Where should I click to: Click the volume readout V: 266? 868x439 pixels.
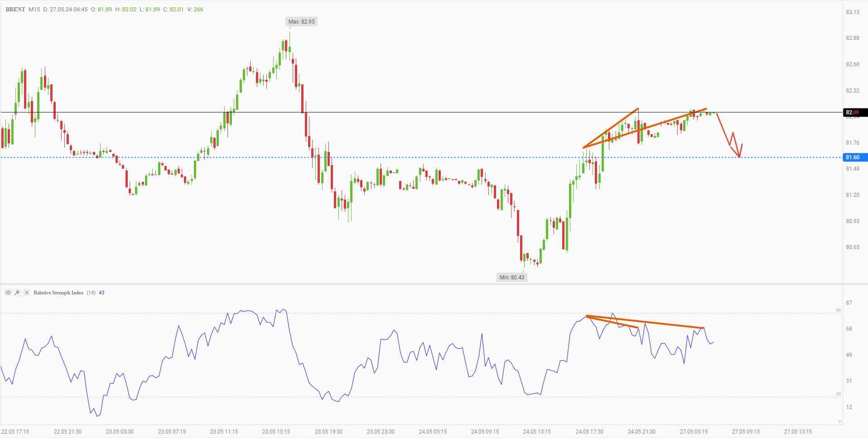(x=195, y=9)
